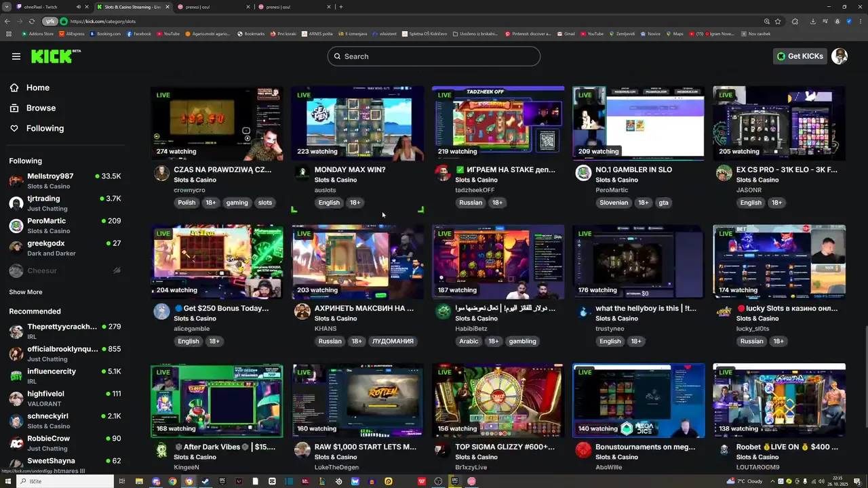The height and width of the screenshot is (488, 868).
Task: Open KingeeN channel avatar
Action: pos(161,450)
